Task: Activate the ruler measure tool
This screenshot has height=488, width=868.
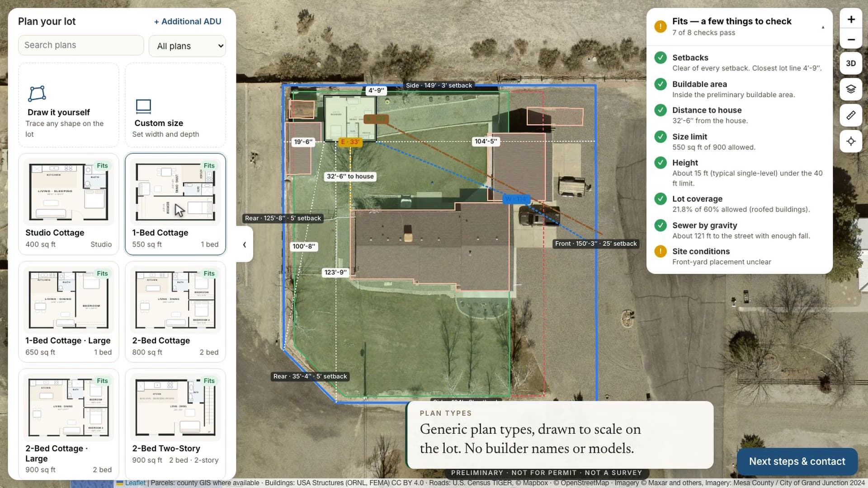Action: tap(851, 115)
